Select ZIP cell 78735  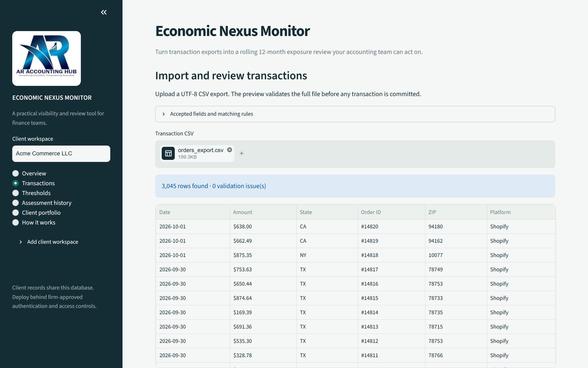[x=456, y=312]
